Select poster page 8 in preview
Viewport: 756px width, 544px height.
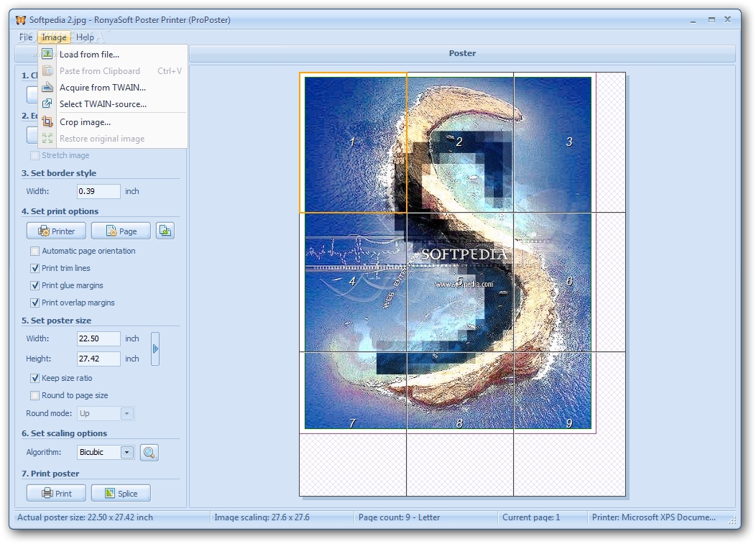pos(460,424)
